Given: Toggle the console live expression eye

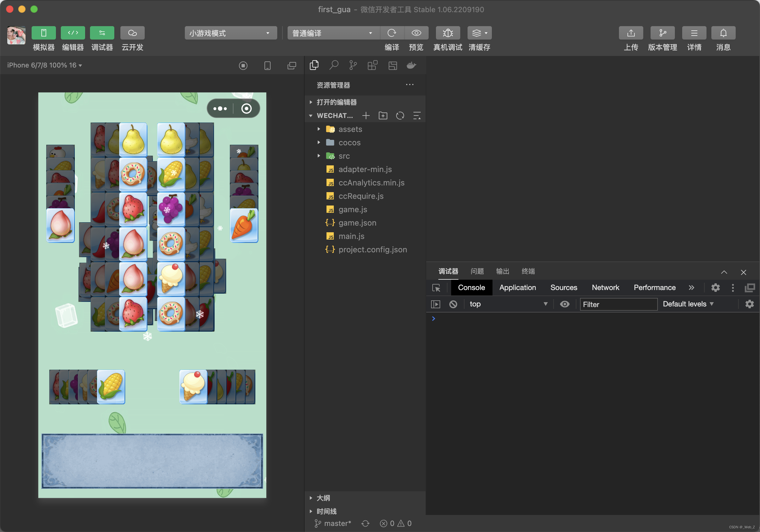Looking at the screenshot, I should (564, 304).
